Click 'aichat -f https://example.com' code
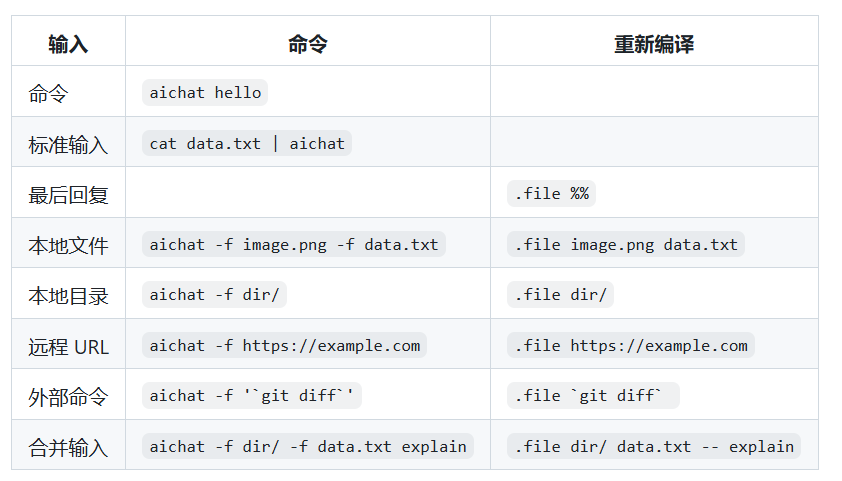This screenshot has width=842, height=481. point(285,345)
